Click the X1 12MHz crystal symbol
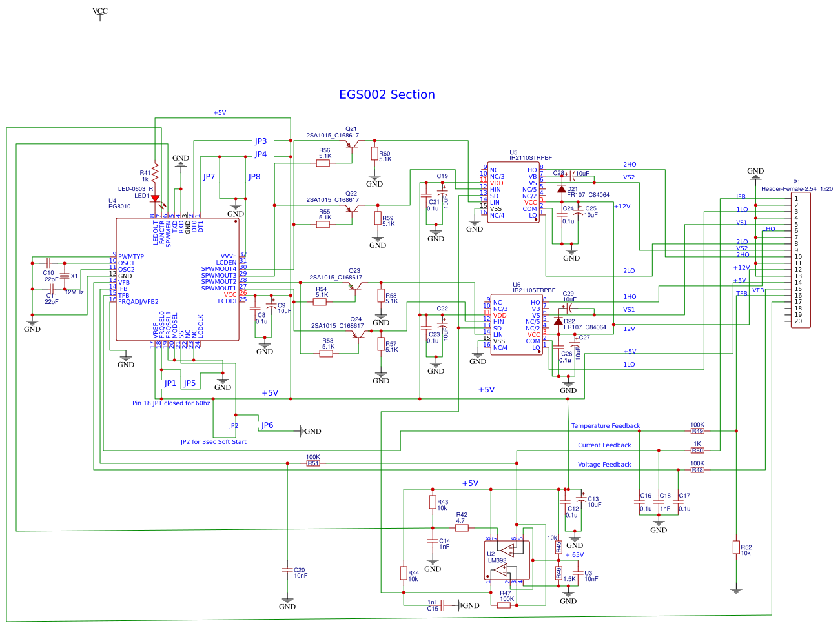Screen dimensions: 840x628 [65, 276]
